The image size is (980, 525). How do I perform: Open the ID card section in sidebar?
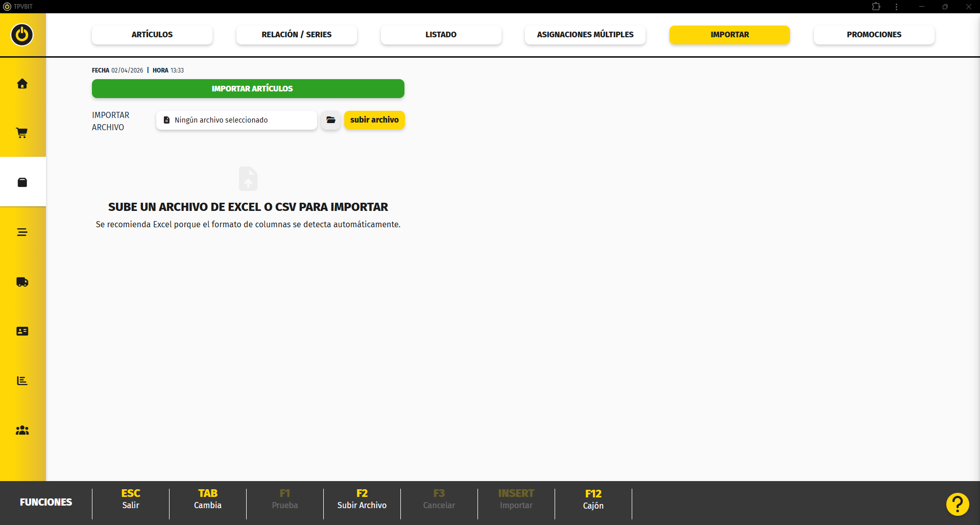[22, 331]
